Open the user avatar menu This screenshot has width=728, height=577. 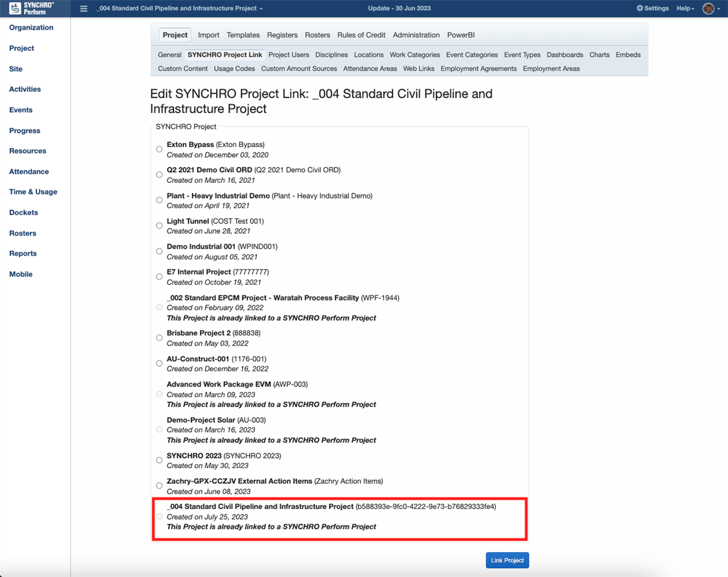pyautogui.click(x=712, y=8)
